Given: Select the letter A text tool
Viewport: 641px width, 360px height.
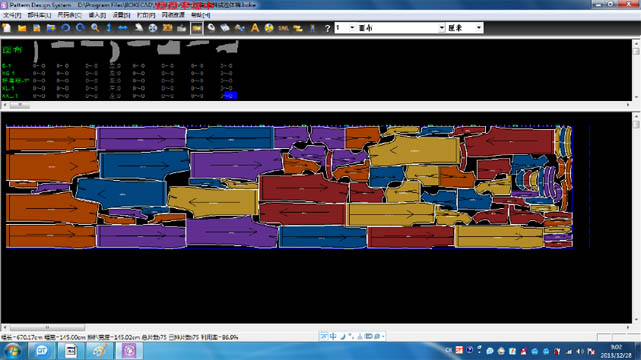Looking at the screenshot, I should [x=255, y=28].
